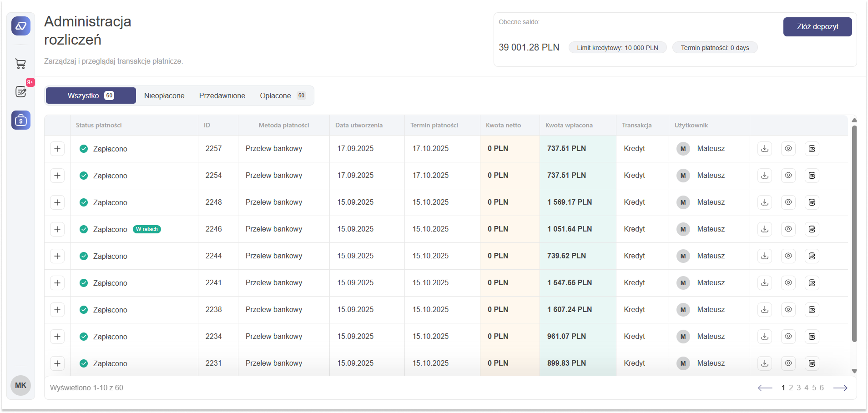The image size is (868, 413).
Task: Expand the installment payment row 2246
Action: [x=57, y=229]
